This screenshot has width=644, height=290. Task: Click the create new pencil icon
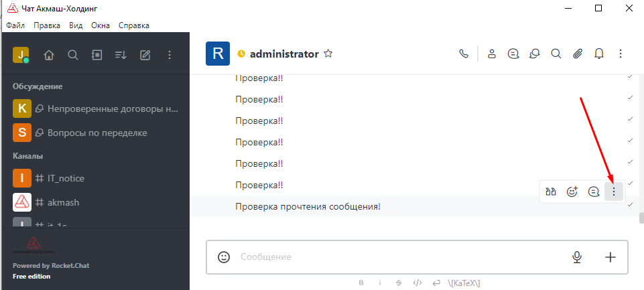tap(145, 55)
